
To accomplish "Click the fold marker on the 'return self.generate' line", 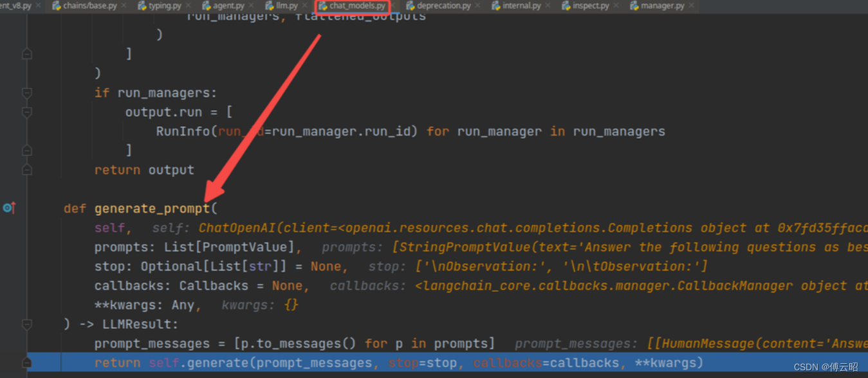I will point(27,363).
